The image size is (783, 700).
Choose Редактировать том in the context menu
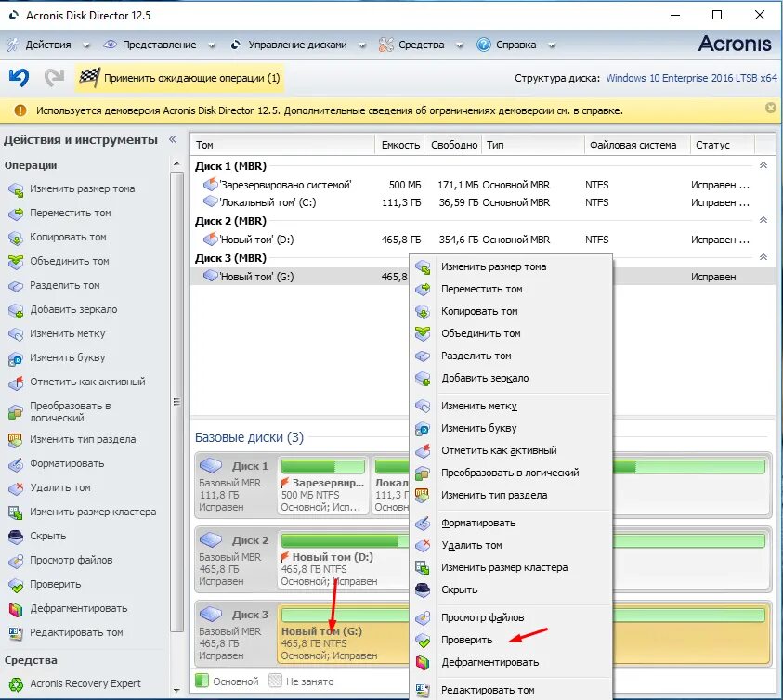(x=510, y=690)
